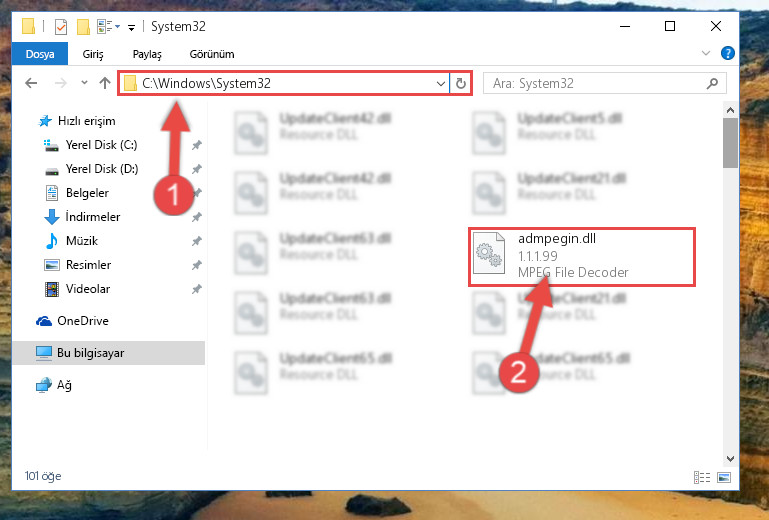This screenshot has width=769, height=520.
Task: Click the back navigation arrow
Action: (x=31, y=83)
